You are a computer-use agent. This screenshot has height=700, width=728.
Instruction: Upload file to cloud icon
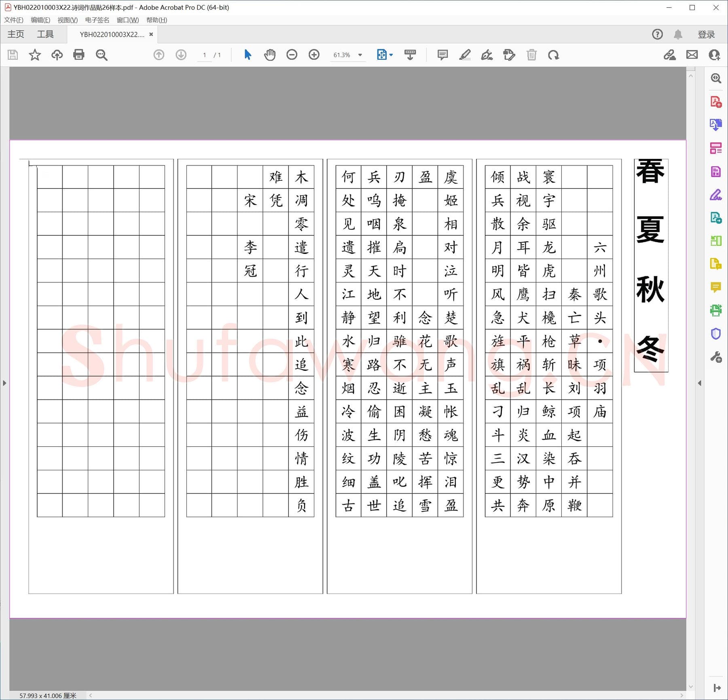tap(57, 55)
